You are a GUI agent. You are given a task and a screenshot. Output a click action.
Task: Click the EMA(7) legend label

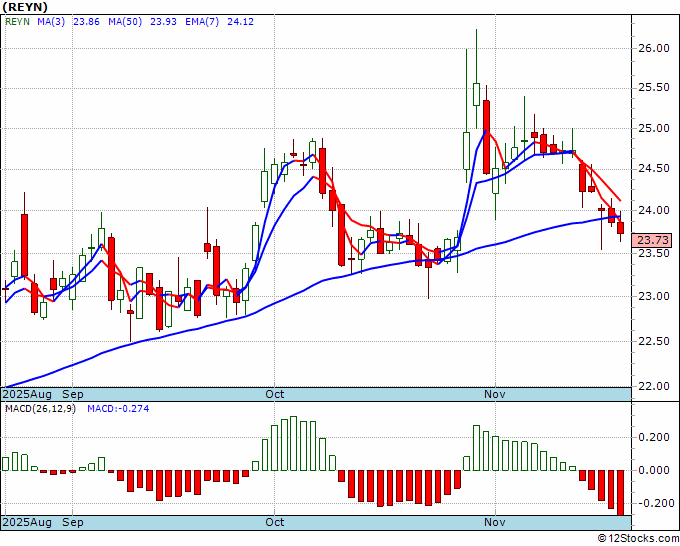pyautogui.click(x=202, y=22)
